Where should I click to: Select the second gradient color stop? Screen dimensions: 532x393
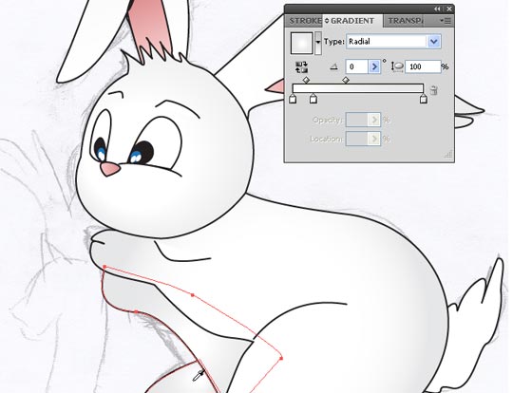click(x=313, y=99)
